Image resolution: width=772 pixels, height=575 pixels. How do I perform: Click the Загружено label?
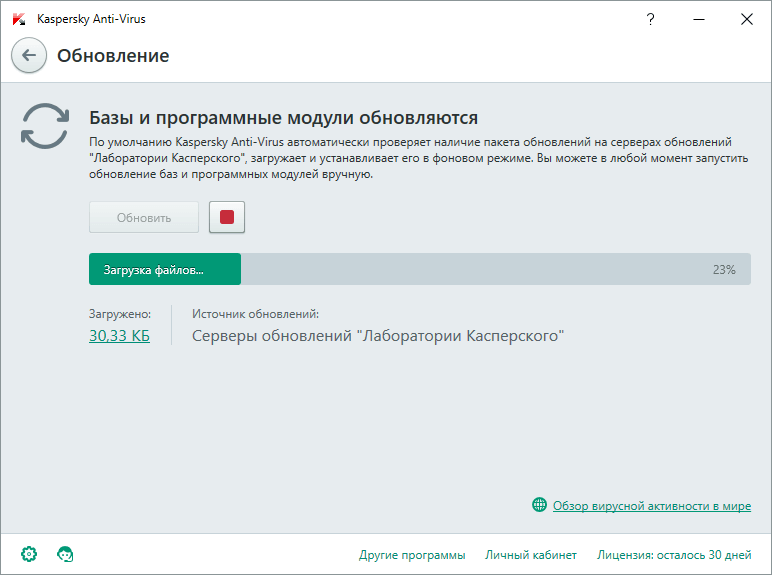coord(120,314)
